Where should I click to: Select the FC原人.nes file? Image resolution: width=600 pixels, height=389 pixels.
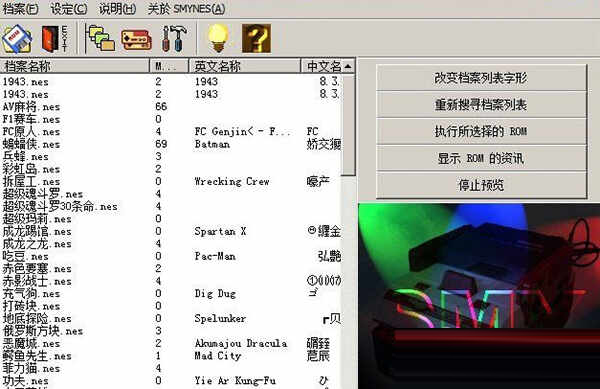click(x=31, y=132)
